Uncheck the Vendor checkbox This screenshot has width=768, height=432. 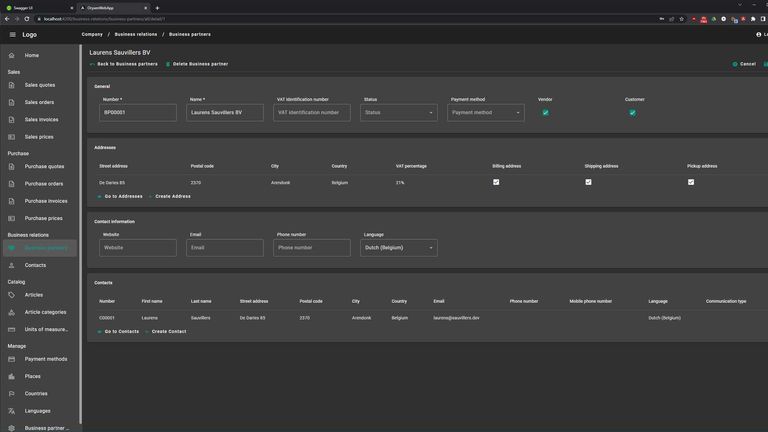click(545, 113)
